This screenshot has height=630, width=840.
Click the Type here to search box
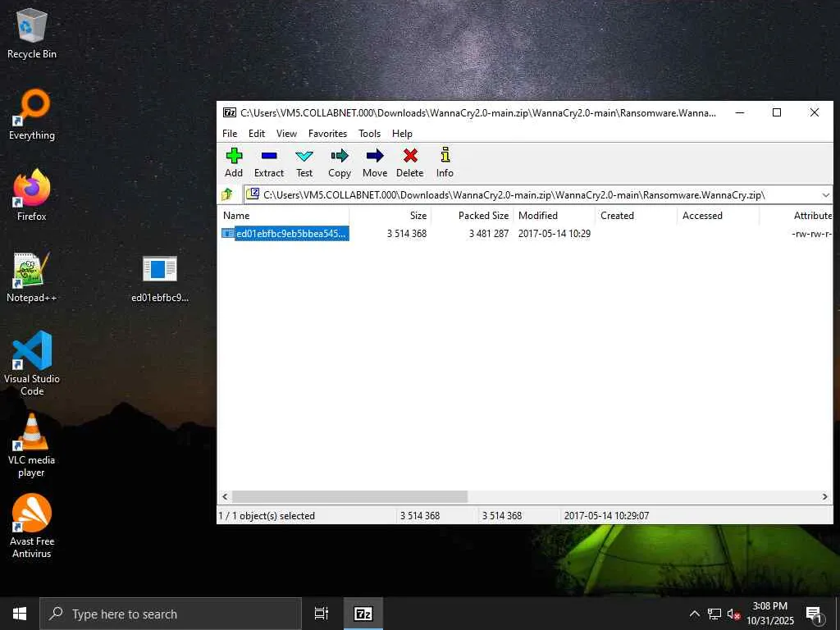(x=171, y=614)
